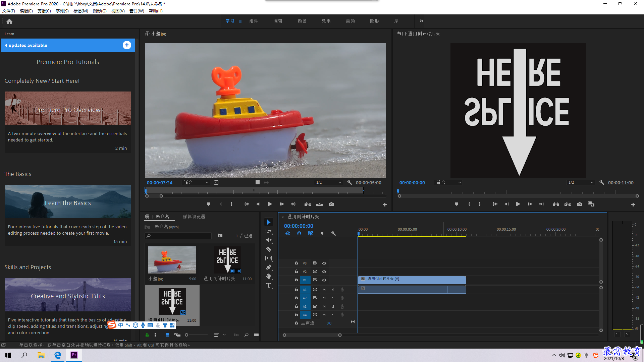The height and width of the screenshot is (362, 644).
Task: Select the Pen tool
Action: pyautogui.click(x=269, y=267)
